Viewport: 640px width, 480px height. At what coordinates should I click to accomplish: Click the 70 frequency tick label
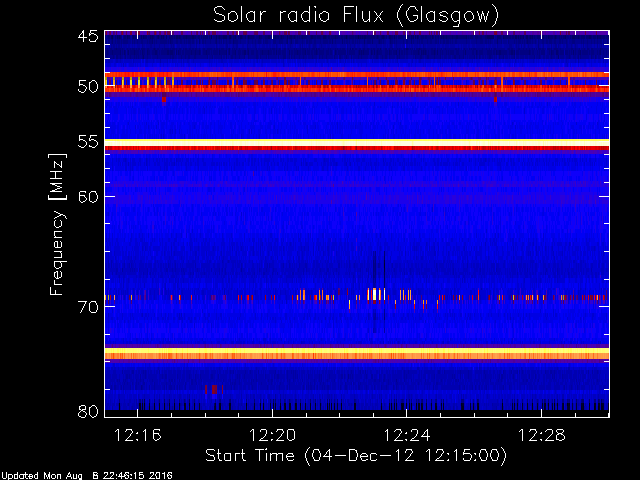(x=88, y=307)
